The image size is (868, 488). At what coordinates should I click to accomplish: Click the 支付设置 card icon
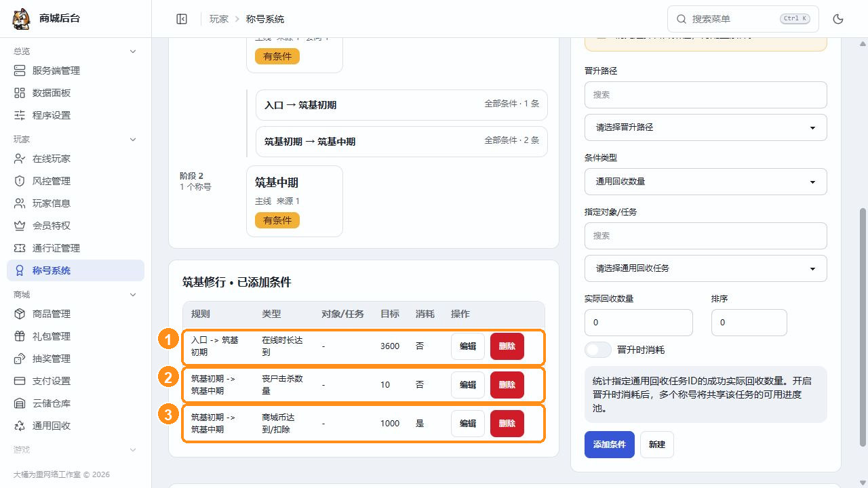coord(20,381)
